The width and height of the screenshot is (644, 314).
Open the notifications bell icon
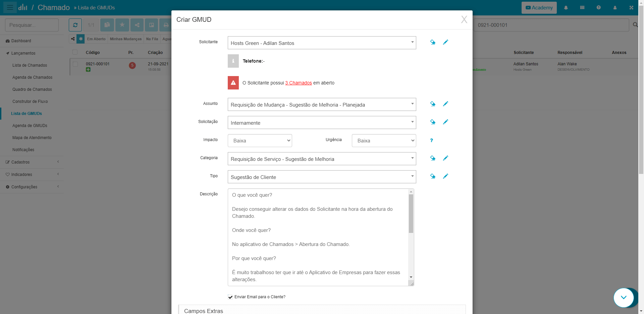(566, 8)
